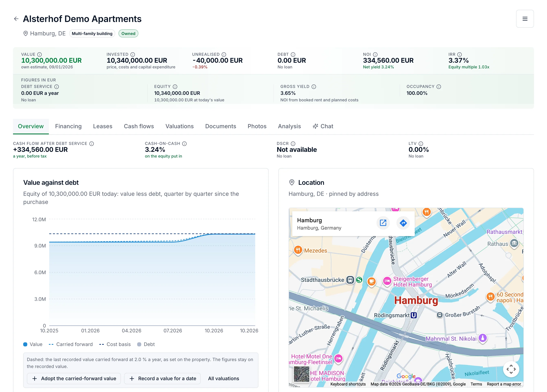Open the hamburger menu button
The width and height of the screenshot is (547, 392).
[x=525, y=19]
